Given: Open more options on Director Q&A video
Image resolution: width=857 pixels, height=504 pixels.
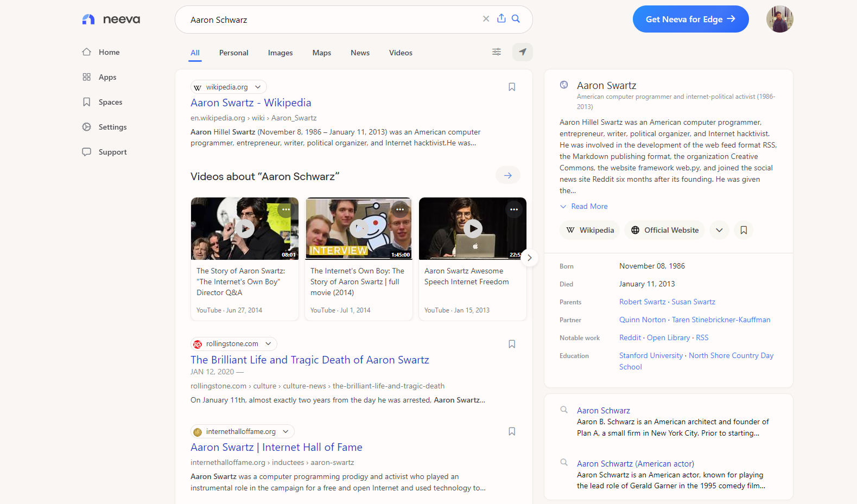Looking at the screenshot, I should click(286, 209).
